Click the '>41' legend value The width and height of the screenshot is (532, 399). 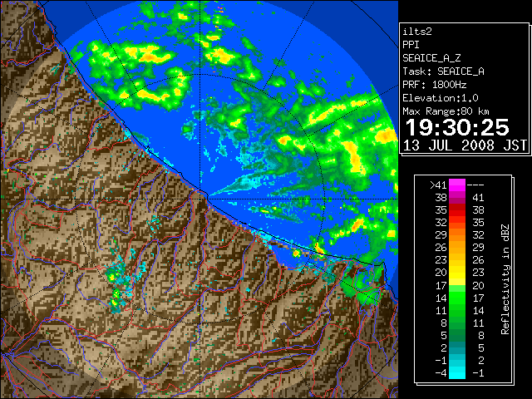click(x=438, y=185)
